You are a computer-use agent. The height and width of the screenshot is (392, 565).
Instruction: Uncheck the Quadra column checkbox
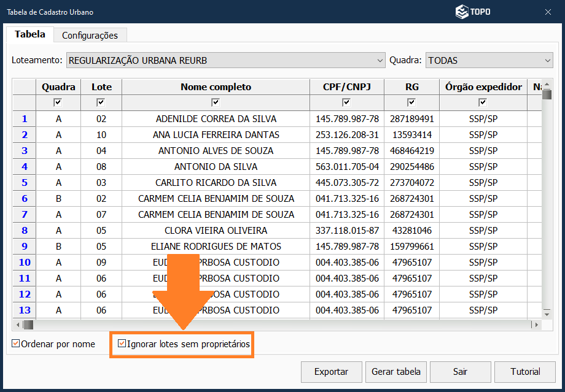(x=58, y=102)
